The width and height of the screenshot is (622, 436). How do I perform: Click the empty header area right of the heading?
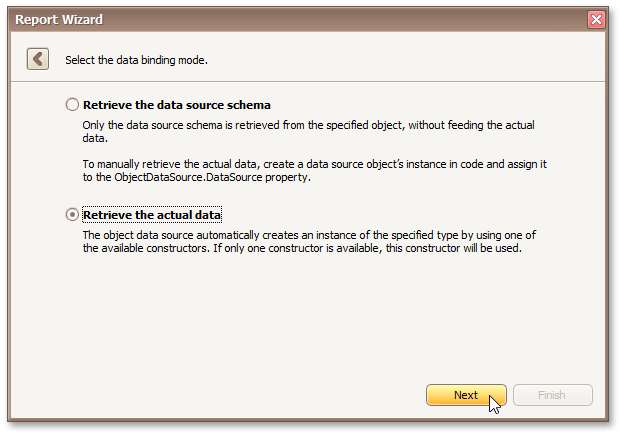[420, 60]
